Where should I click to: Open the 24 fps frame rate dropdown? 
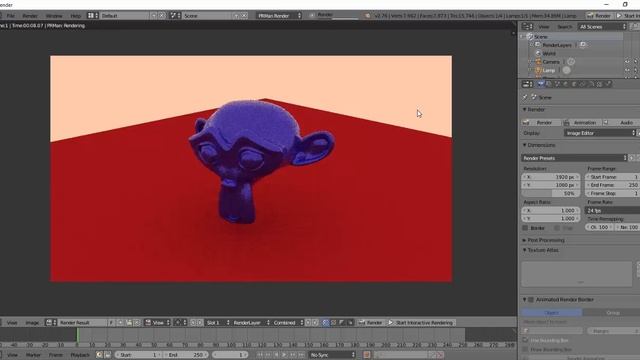point(612,211)
